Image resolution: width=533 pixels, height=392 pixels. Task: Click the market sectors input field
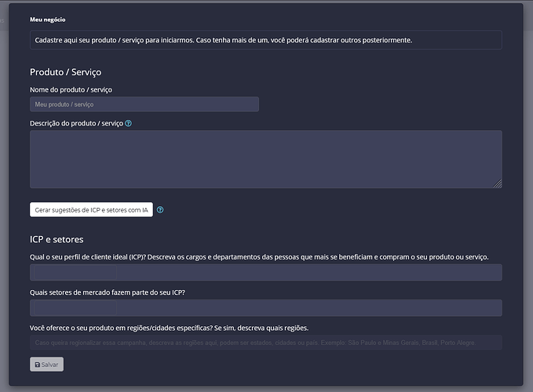click(265, 307)
